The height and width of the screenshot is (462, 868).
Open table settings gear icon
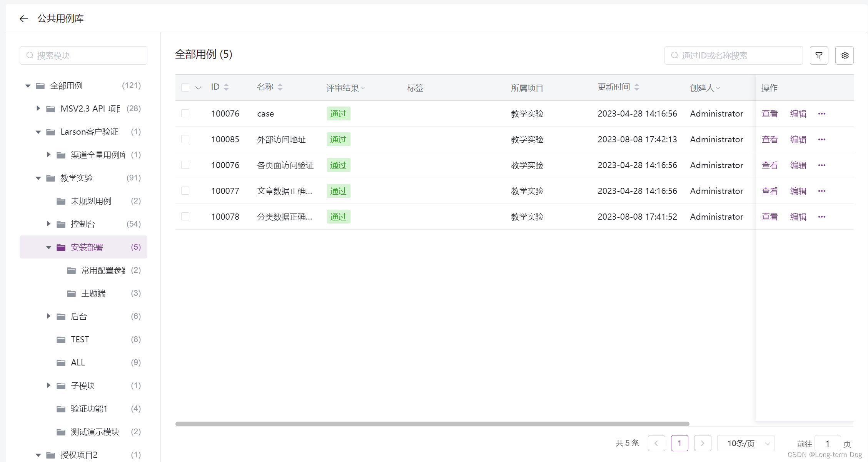845,55
